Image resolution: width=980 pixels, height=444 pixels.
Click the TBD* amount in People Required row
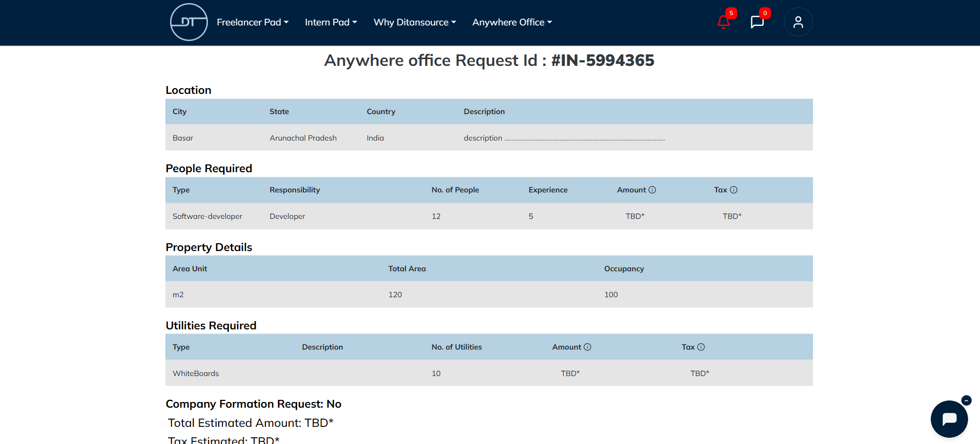click(x=635, y=216)
